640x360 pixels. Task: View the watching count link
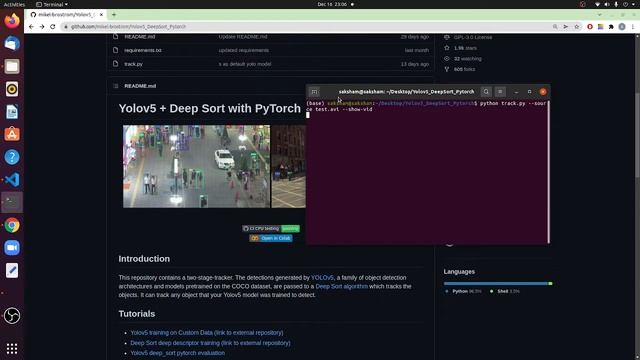click(467, 59)
